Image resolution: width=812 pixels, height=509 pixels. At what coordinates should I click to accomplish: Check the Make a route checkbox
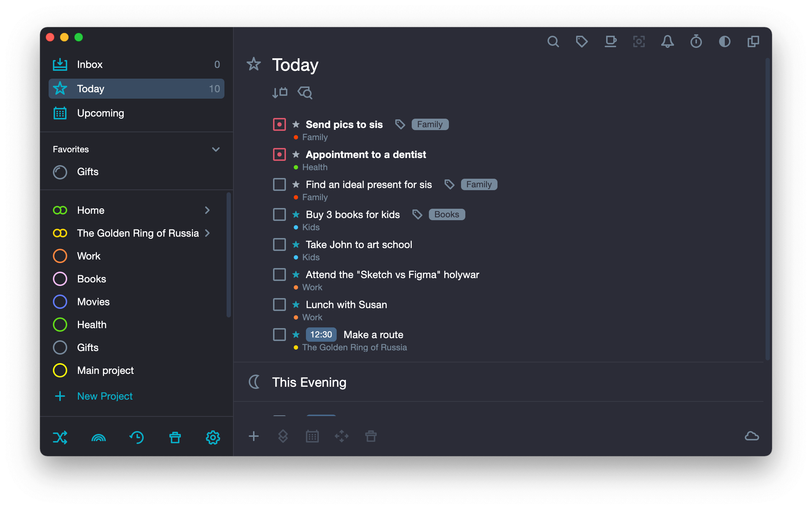click(x=279, y=335)
